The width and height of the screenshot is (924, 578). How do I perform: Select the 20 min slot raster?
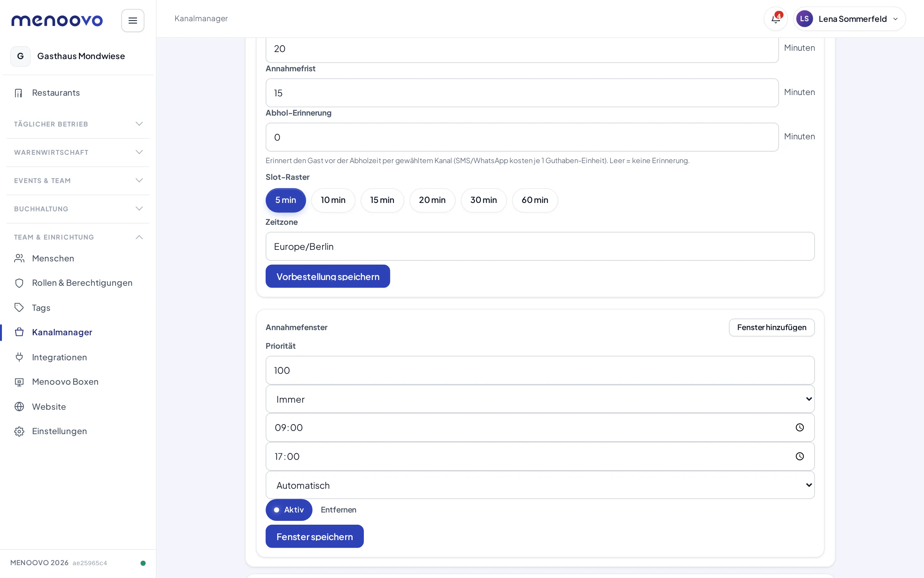pyautogui.click(x=432, y=200)
